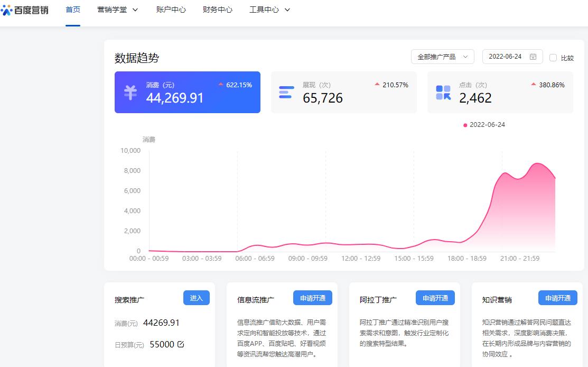Click the list icon on the 展现 card
The image size is (588, 367).
[286, 91]
